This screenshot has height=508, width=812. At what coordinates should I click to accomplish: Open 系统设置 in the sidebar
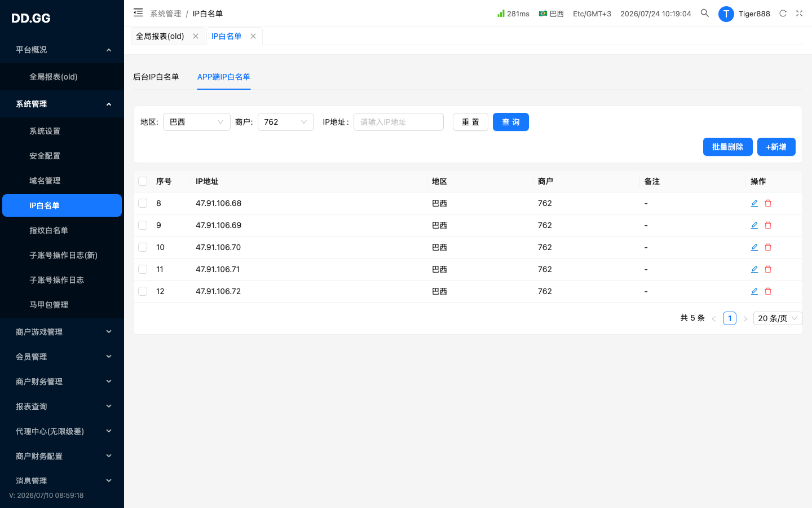click(62, 131)
